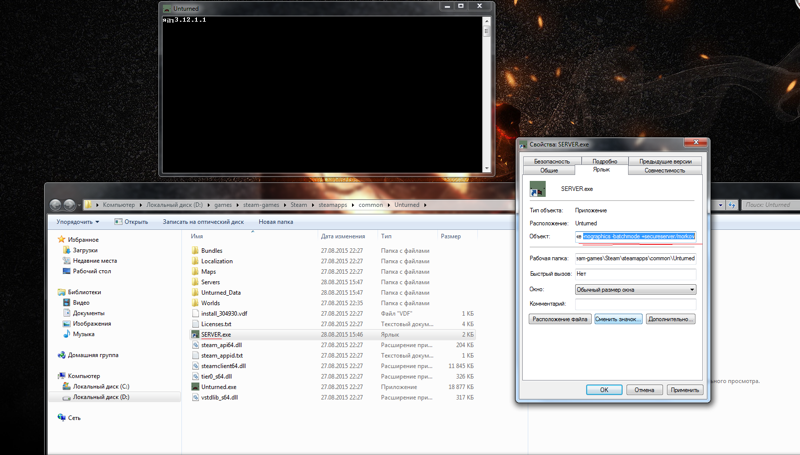Screen dimensions: 800x455
Task: Click the Видео library icon
Action: (66, 302)
